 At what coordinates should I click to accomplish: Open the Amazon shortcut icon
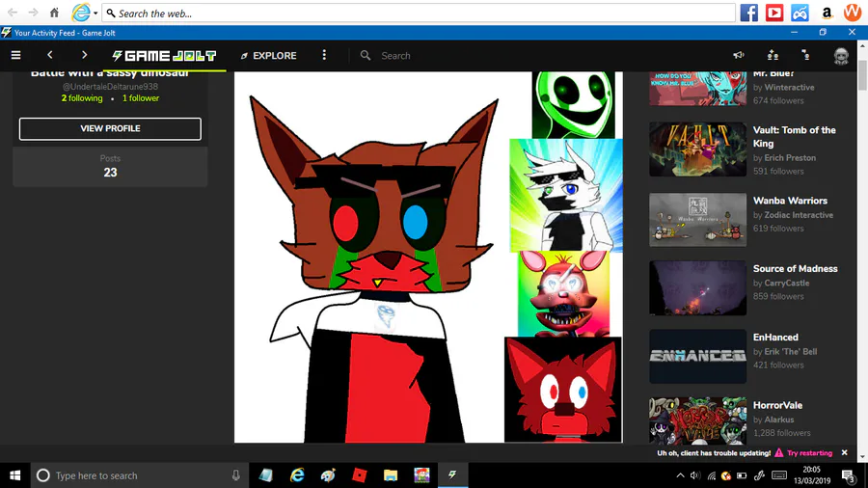pyautogui.click(x=827, y=13)
